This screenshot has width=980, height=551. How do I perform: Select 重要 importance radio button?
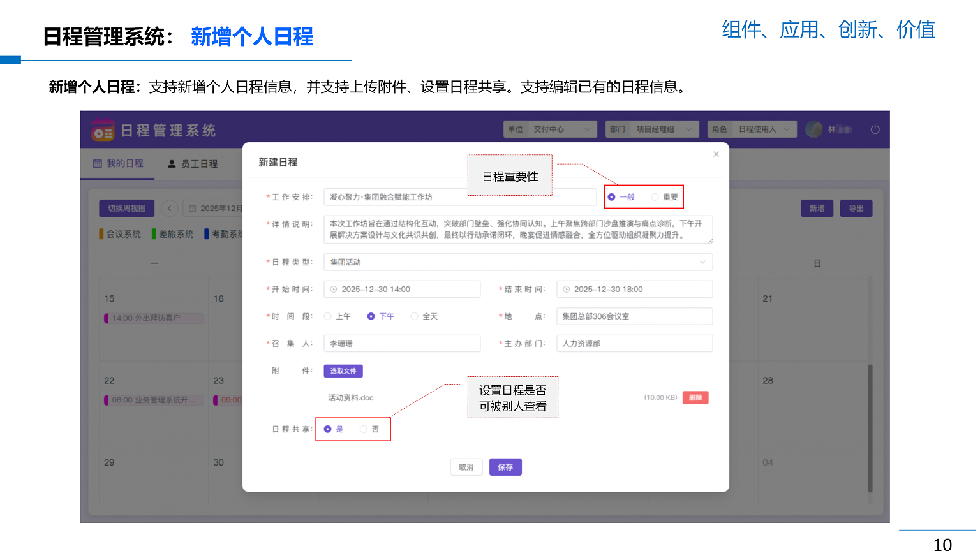point(655,197)
